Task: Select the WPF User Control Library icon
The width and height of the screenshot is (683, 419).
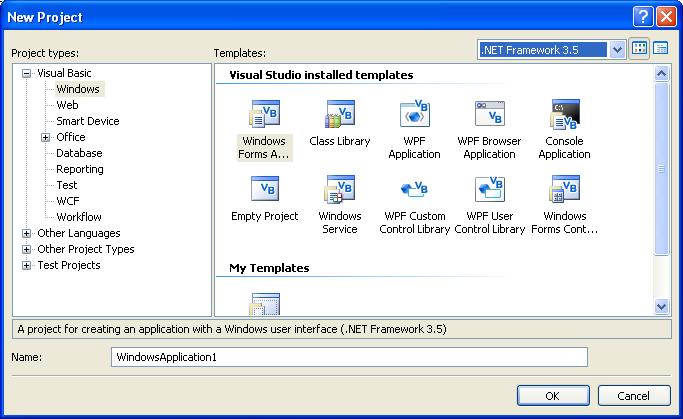Action: click(490, 189)
